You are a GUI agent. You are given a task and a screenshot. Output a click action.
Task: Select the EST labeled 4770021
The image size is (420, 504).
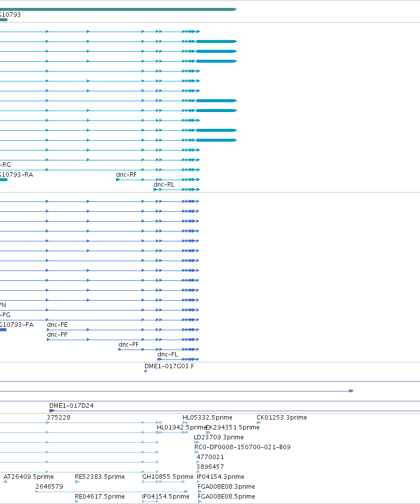[210, 457]
